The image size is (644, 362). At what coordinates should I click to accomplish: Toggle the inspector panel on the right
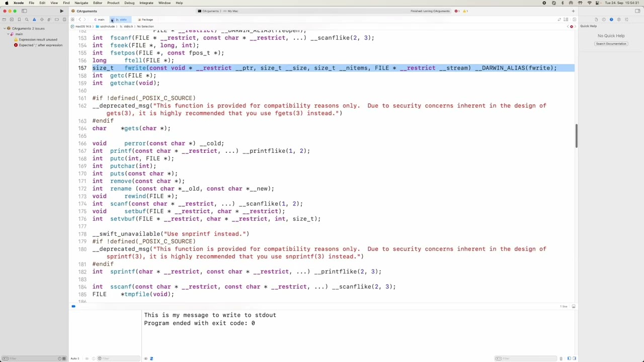pyautogui.click(x=638, y=11)
